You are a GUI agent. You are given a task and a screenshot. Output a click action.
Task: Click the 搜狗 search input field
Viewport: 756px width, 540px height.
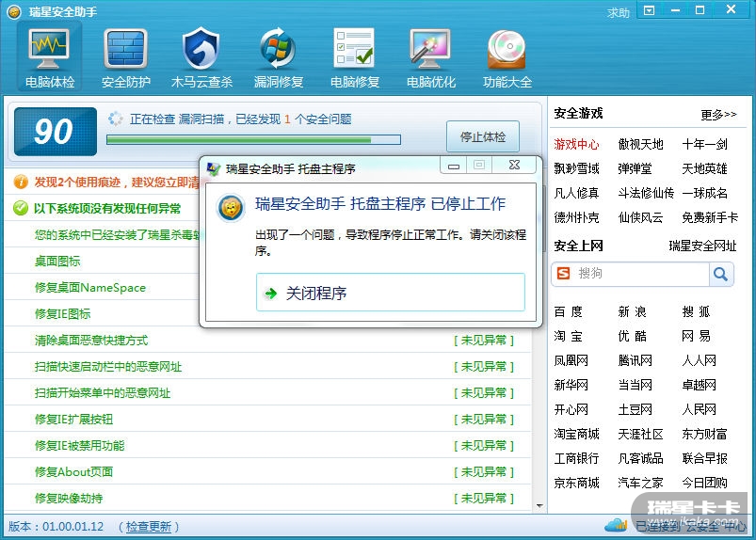click(641, 274)
